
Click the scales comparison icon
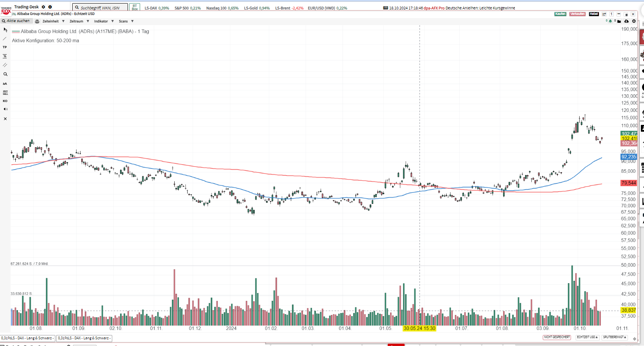coord(37,21)
